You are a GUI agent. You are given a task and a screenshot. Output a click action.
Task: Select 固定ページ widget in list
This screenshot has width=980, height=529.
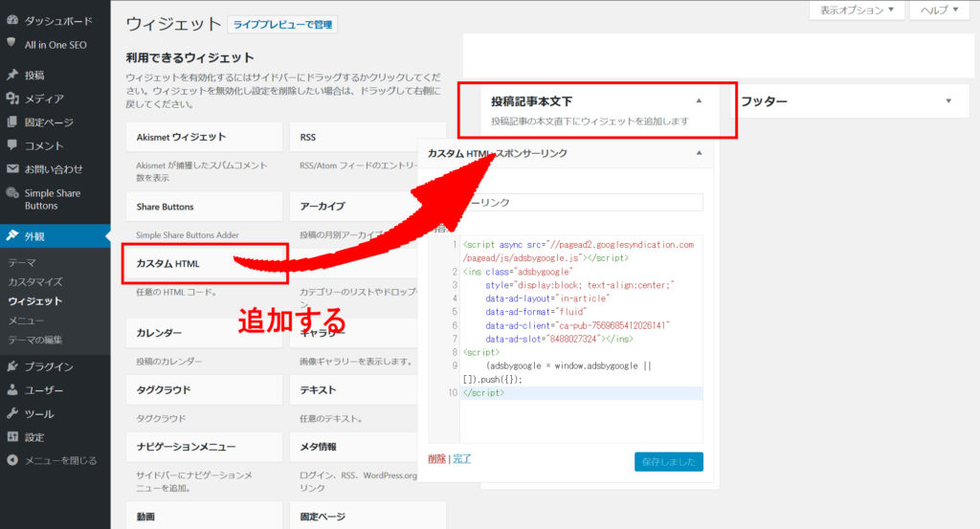367,516
